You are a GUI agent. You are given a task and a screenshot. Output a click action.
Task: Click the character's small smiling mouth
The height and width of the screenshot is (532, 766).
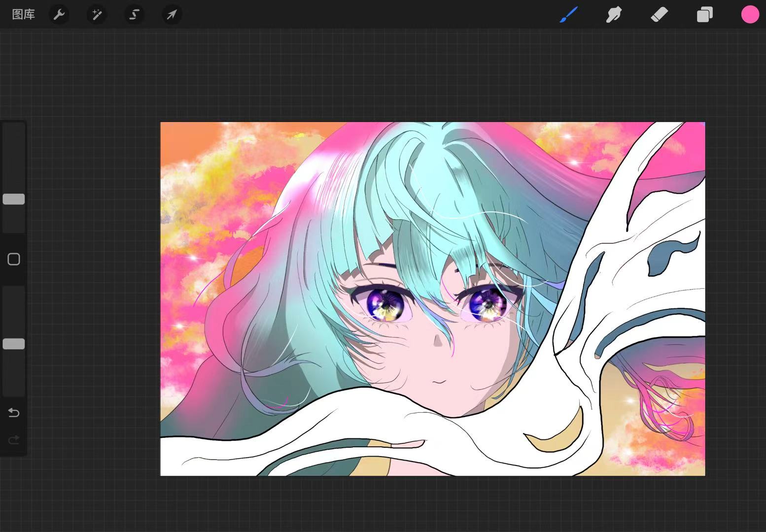click(x=440, y=382)
